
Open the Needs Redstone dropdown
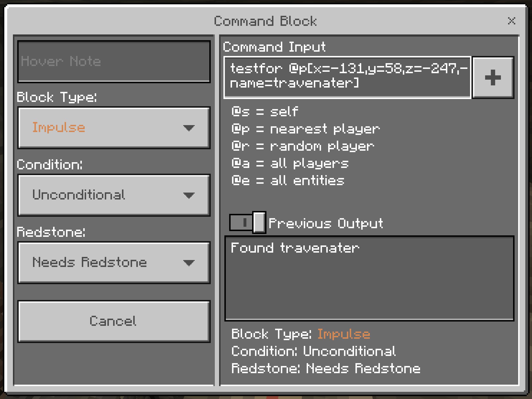tap(114, 262)
